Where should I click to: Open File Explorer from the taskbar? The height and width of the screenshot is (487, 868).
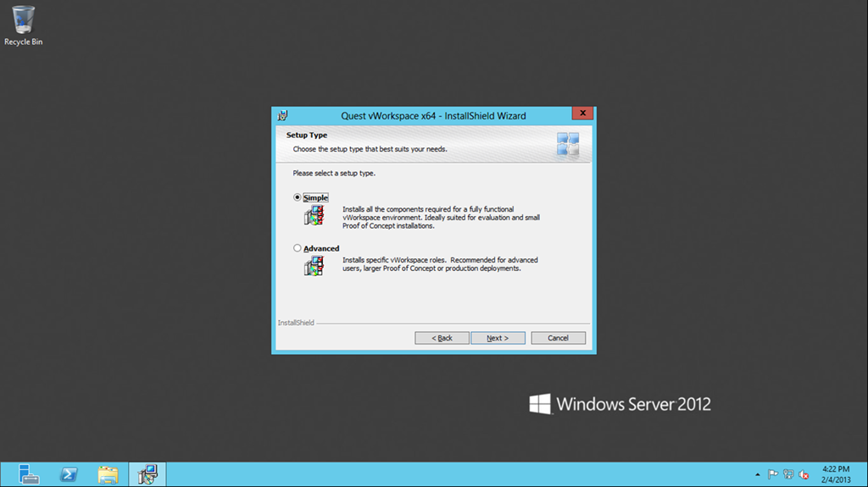(108, 474)
